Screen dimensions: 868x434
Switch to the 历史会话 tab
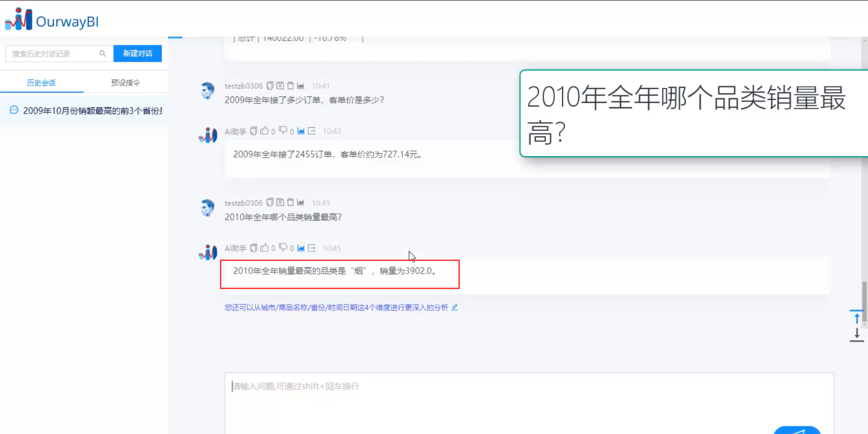41,82
